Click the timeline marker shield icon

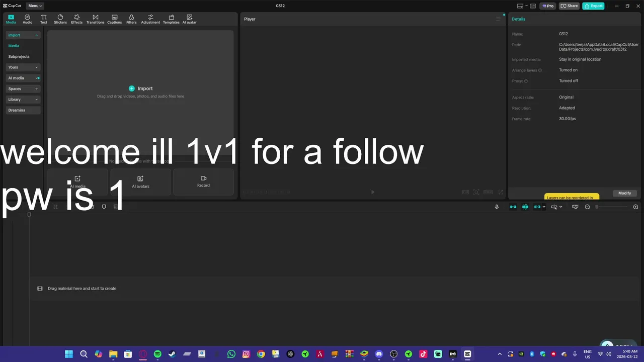point(104,207)
